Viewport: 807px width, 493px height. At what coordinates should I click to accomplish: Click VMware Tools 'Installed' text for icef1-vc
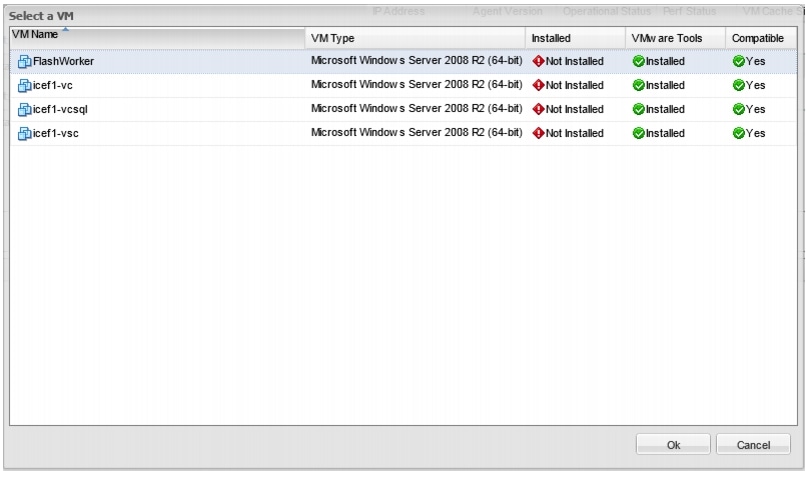(665, 85)
